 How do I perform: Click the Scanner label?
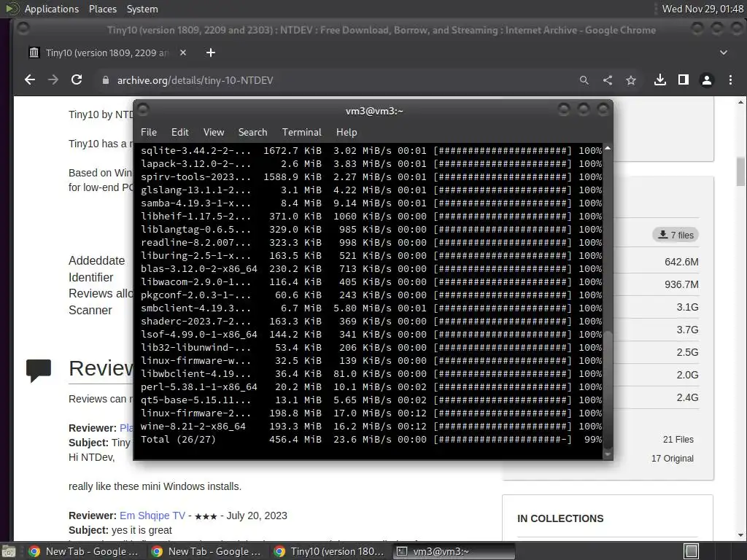pyautogui.click(x=90, y=310)
